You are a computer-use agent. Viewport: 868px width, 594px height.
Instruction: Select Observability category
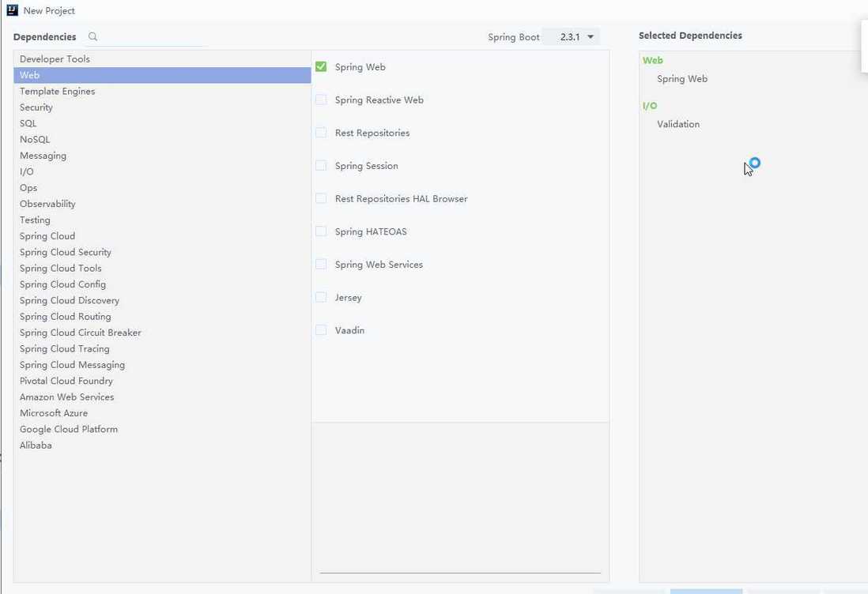point(162,204)
